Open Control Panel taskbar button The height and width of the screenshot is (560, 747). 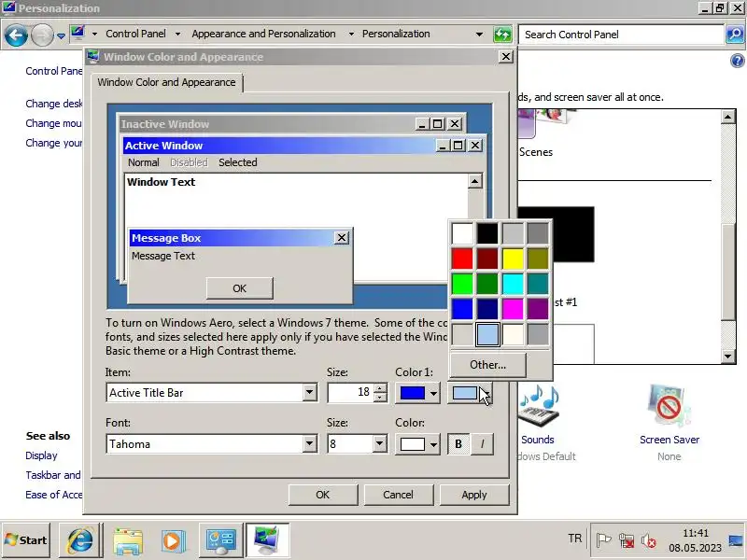tap(220, 540)
